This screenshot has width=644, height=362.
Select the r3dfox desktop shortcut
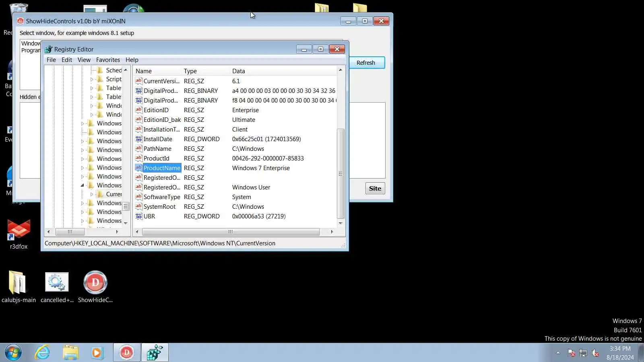19,234
